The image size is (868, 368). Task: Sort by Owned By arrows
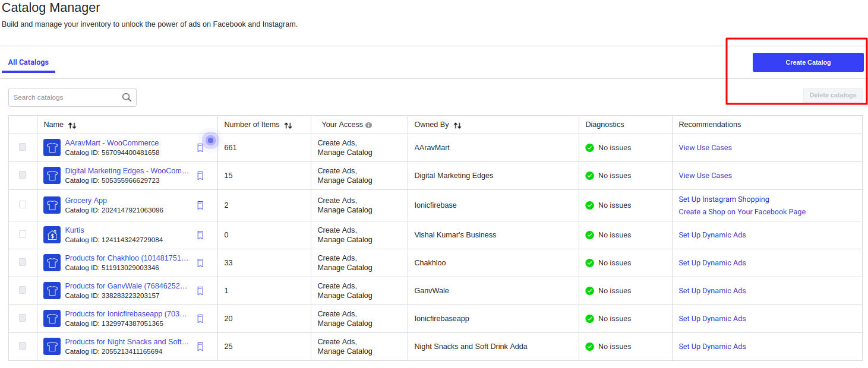pos(457,125)
